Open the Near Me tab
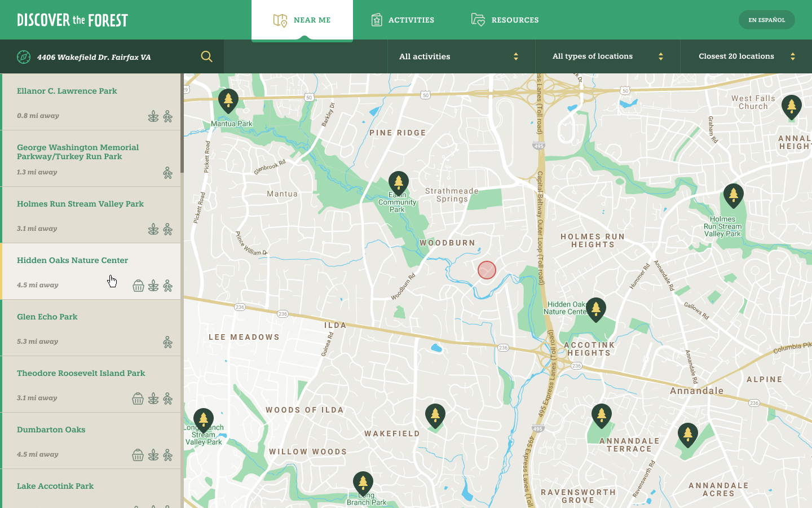This screenshot has width=812, height=508. tap(302, 20)
